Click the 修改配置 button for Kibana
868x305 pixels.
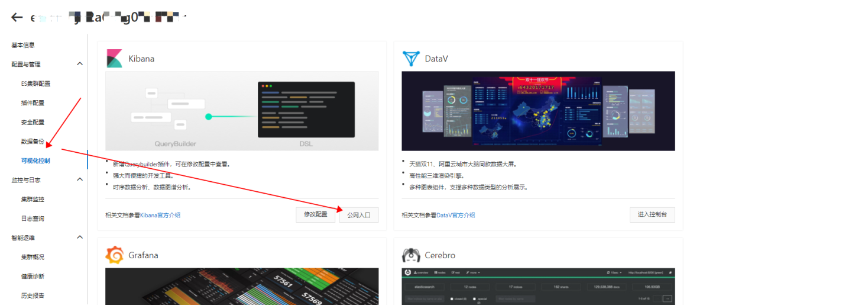coord(315,214)
